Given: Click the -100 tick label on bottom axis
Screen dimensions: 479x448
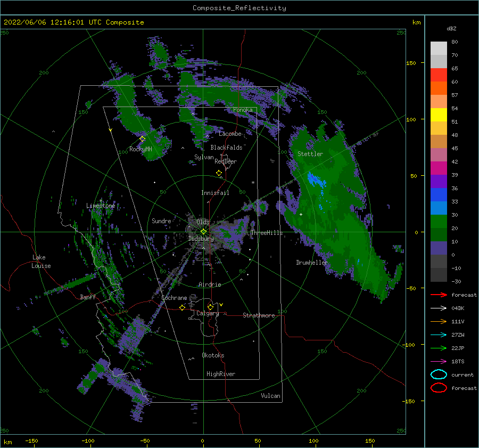Looking at the screenshot, I should [88, 441].
